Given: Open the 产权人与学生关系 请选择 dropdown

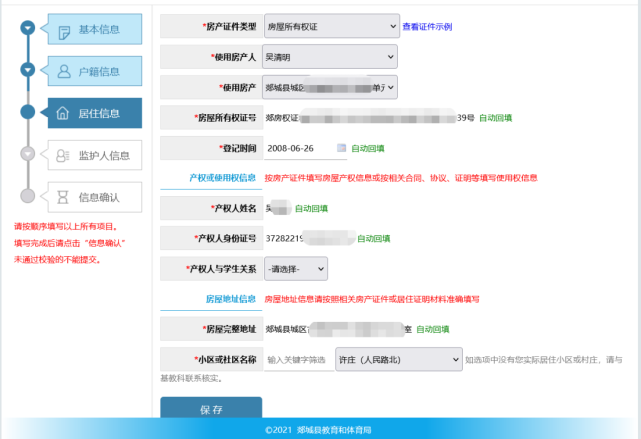Looking at the screenshot, I should pos(296,269).
